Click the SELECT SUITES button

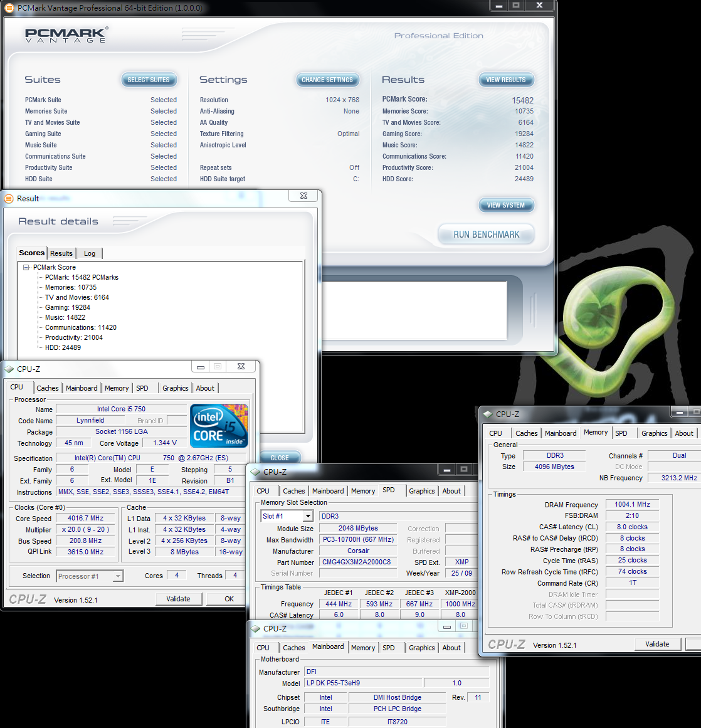(x=149, y=80)
